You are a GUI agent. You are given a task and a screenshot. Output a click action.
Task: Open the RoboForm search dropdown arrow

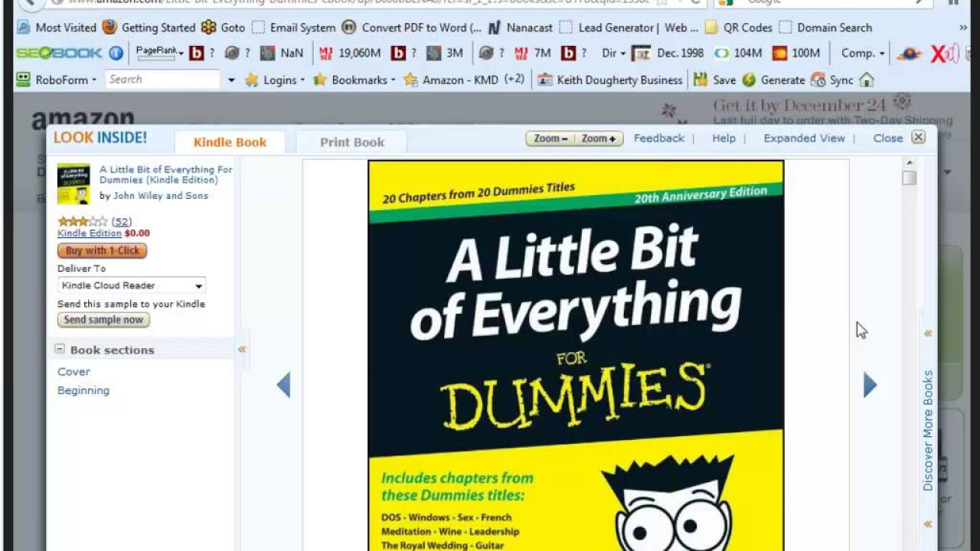click(231, 80)
